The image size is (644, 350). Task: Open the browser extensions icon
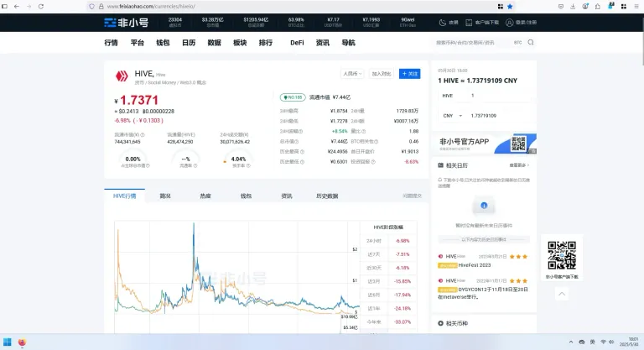pyautogui.click(x=598, y=7)
